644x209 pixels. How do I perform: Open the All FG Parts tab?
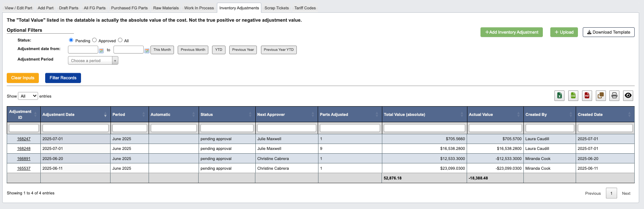click(94, 8)
